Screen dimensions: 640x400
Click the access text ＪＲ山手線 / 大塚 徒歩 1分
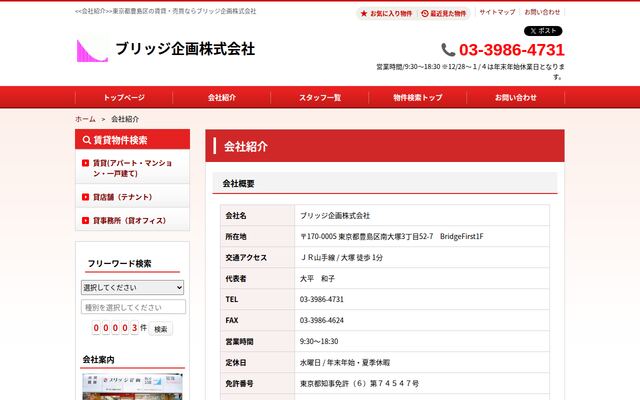point(341,258)
